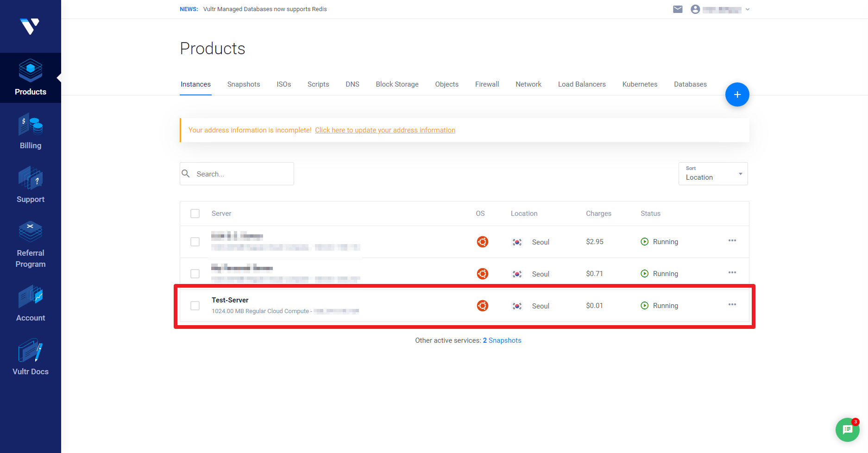Viewport: 868px width, 453px height.
Task: Toggle the select-all servers checkbox
Action: (x=195, y=214)
